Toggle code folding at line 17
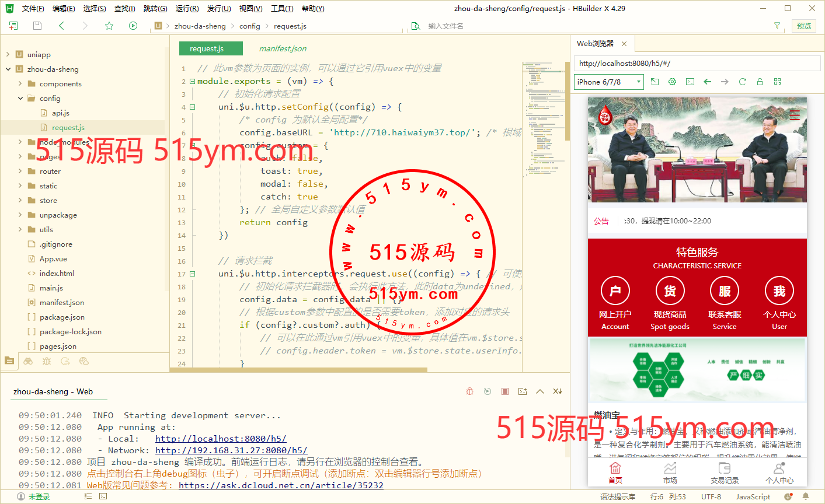Screen dimensions: 825x504 point(192,274)
